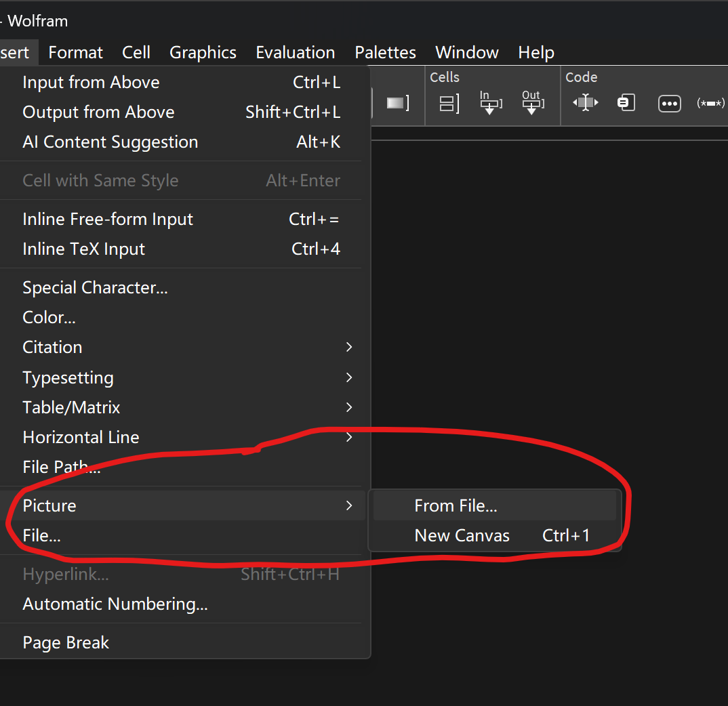
Task: Click the 'In' input cell icon
Action: coord(489,103)
